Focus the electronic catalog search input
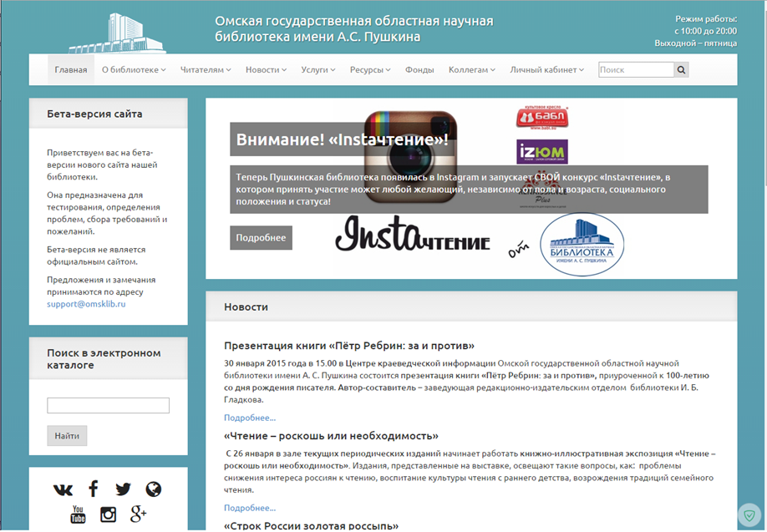Viewport: 767px width, 532px height. [x=108, y=405]
